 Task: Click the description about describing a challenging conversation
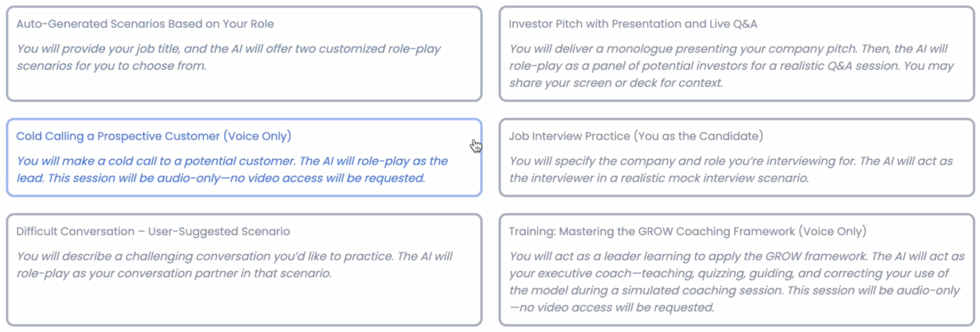234,265
